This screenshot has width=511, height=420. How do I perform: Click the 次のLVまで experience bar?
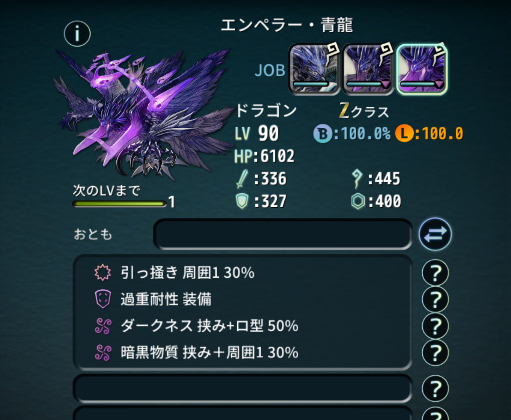[120, 204]
